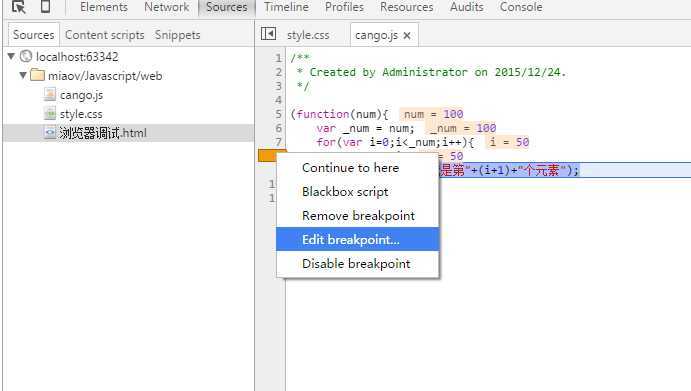Choose Edit breakpoint... menu entry
This screenshot has height=391, width=691.
358,239
